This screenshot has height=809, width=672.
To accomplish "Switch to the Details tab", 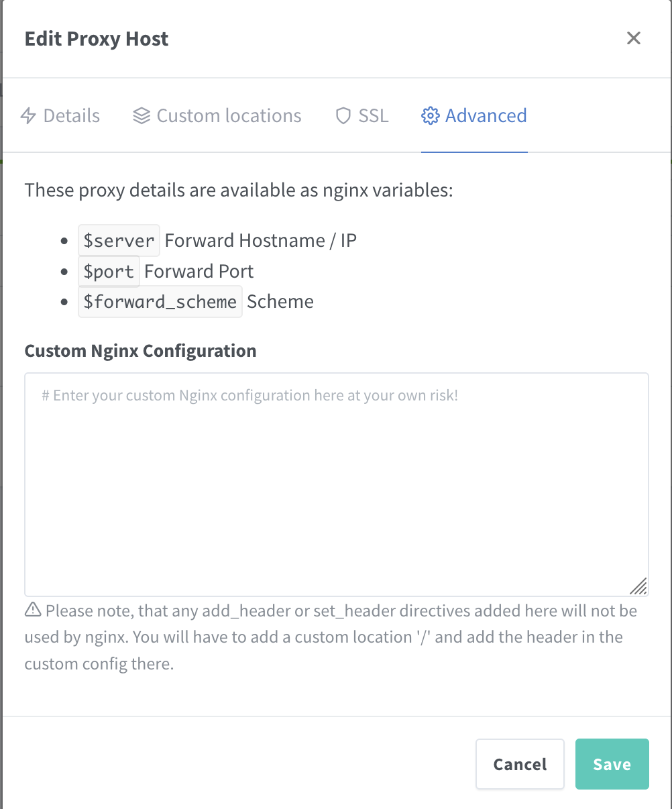I will 71,116.
